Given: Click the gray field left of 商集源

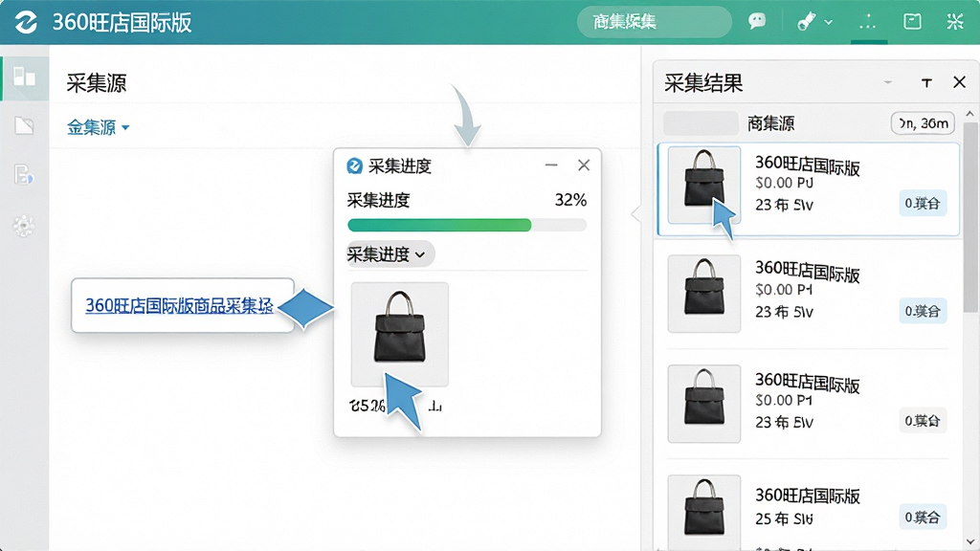Looking at the screenshot, I should tap(701, 123).
